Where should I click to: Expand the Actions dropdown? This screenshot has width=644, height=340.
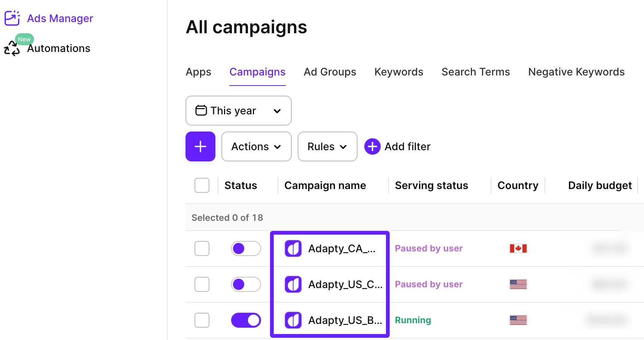(256, 146)
